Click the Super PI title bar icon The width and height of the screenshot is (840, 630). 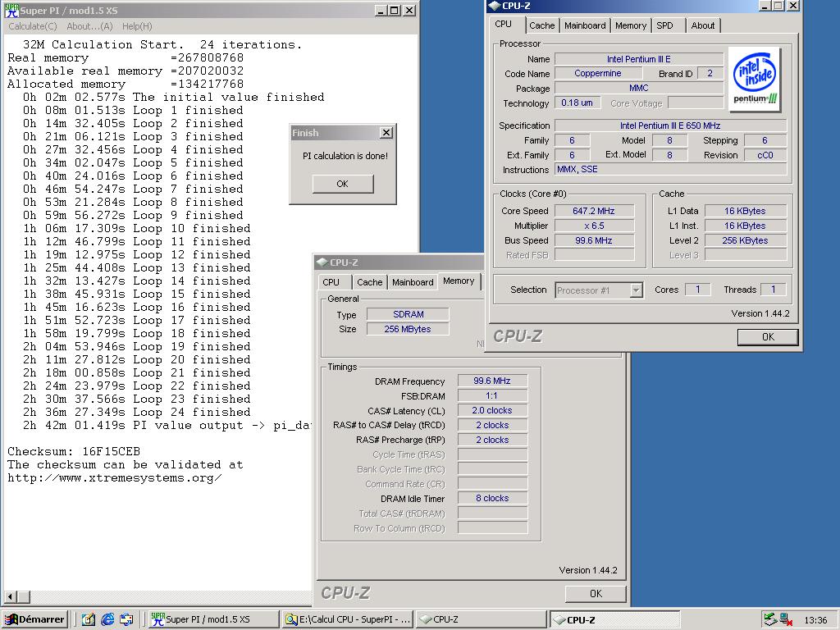coord(11,10)
